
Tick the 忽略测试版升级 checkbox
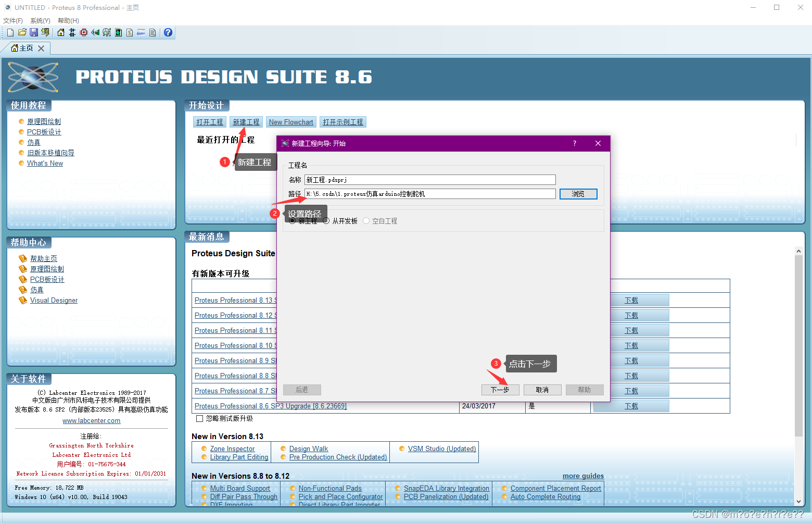(x=199, y=418)
